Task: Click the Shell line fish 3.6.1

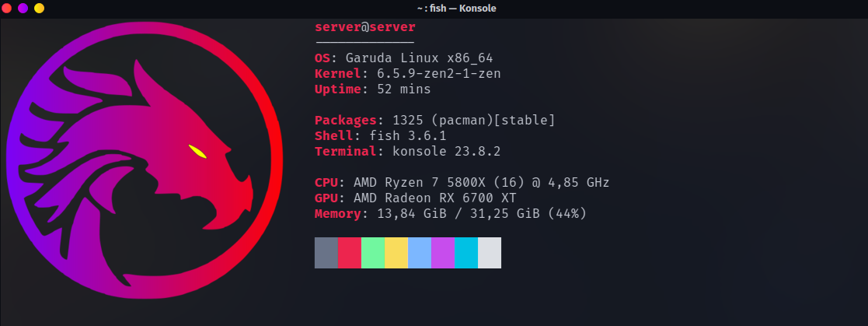Action: point(380,136)
